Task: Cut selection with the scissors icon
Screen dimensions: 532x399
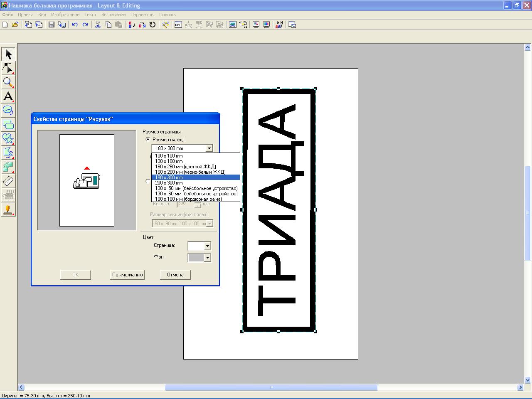Action: pos(98,25)
